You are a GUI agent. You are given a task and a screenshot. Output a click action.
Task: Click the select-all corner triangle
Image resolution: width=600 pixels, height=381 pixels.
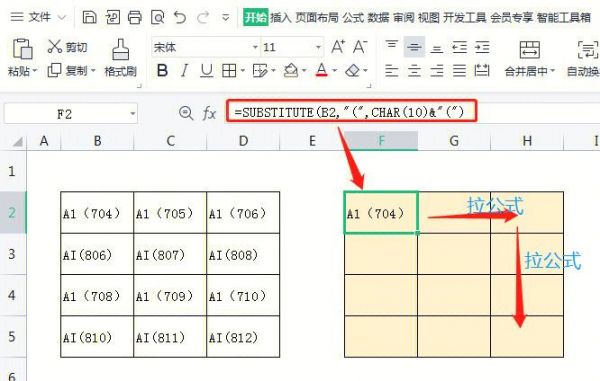pos(17,142)
